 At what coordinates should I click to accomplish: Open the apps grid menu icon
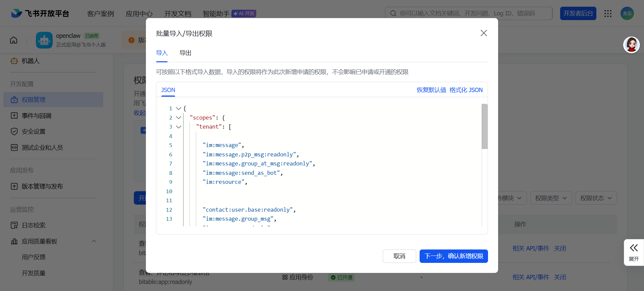608,13
